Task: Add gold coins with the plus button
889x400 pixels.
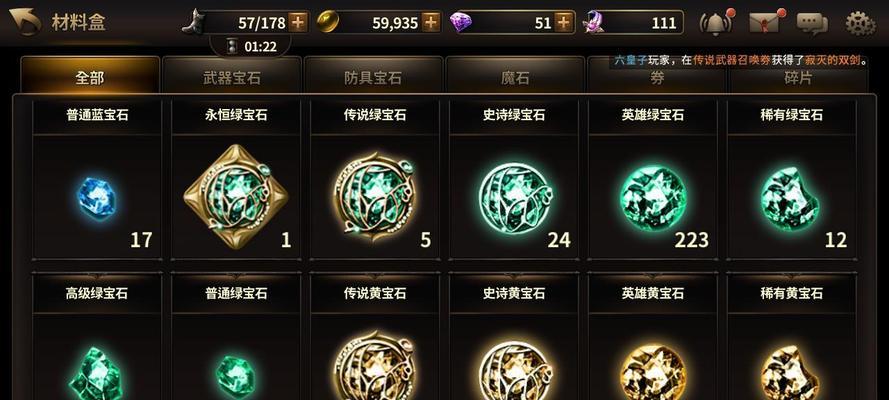Action: (x=431, y=23)
